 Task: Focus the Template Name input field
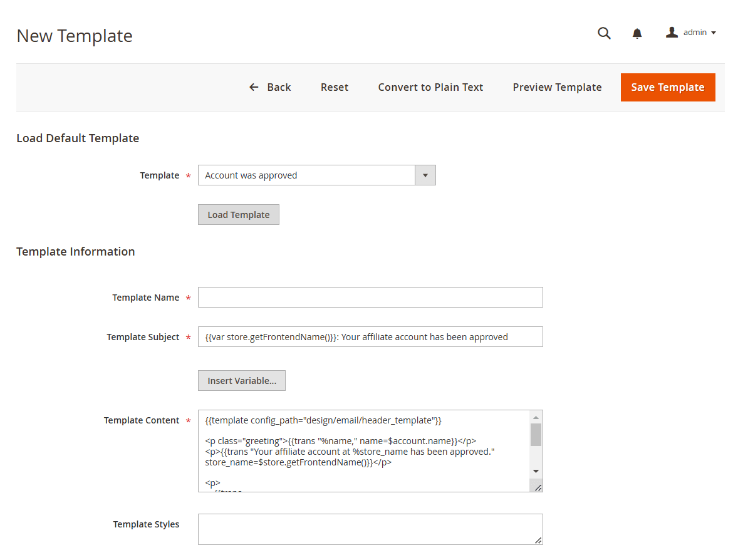pos(370,298)
